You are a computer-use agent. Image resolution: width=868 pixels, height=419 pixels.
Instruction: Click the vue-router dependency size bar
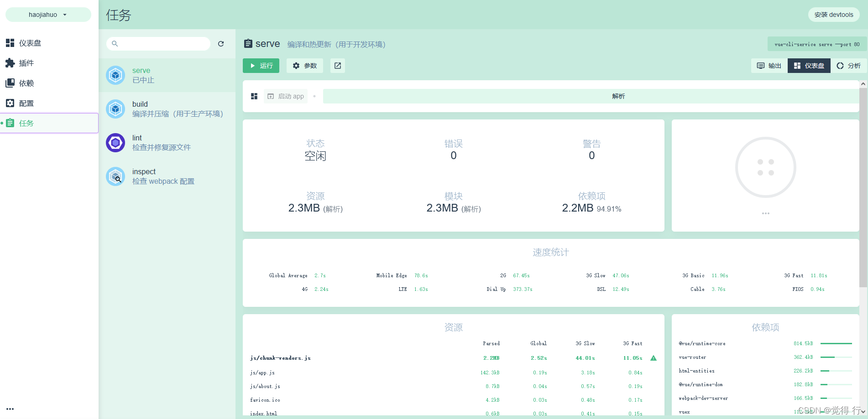836,357
